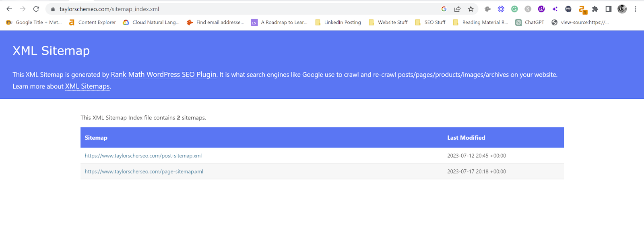The width and height of the screenshot is (644, 227).
Task: Open the share page icon in address bar
Action: (457, 9)
